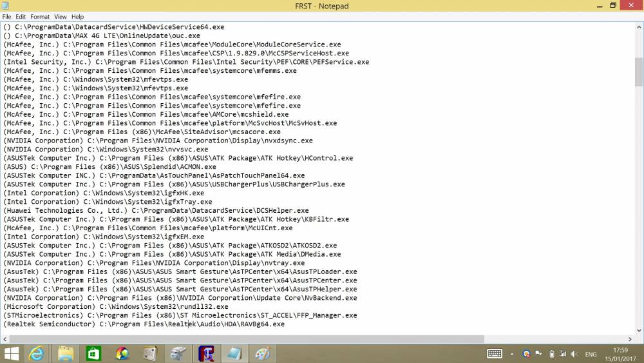644x363 pixels.
Task: Open network signal tray icon
Action: click(563, 353)
